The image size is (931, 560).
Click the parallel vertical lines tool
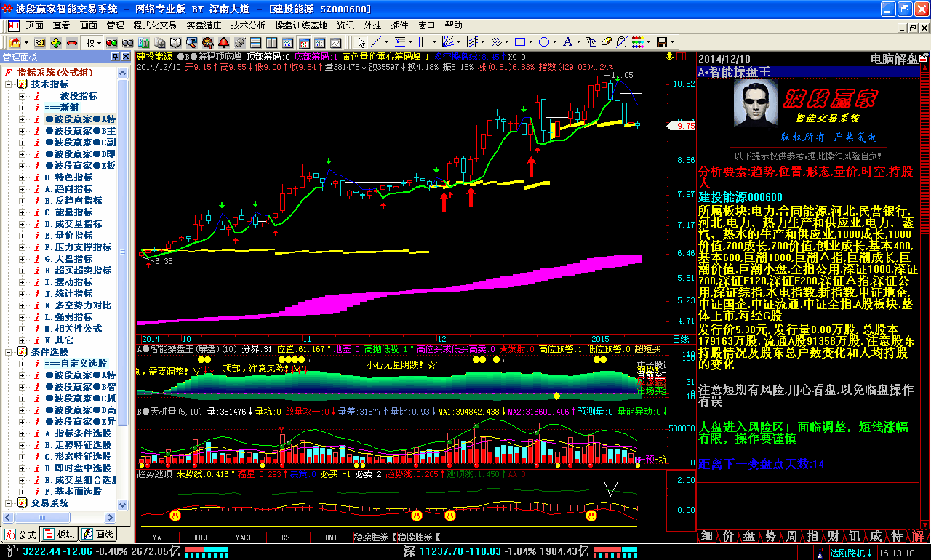tap(423, 42)
